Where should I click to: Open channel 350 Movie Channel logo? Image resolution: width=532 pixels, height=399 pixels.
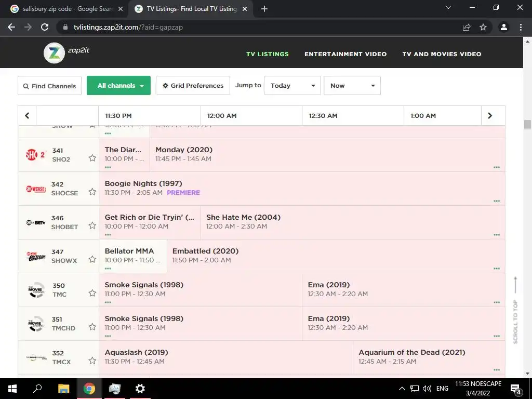36,290
